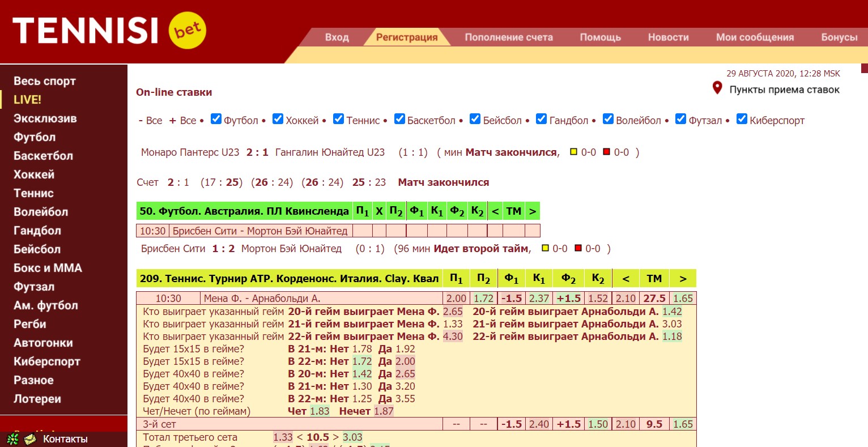This screenshot has width=868, height=447.
Task: Select Чет odds 1.83
Action: click(320, 411)
